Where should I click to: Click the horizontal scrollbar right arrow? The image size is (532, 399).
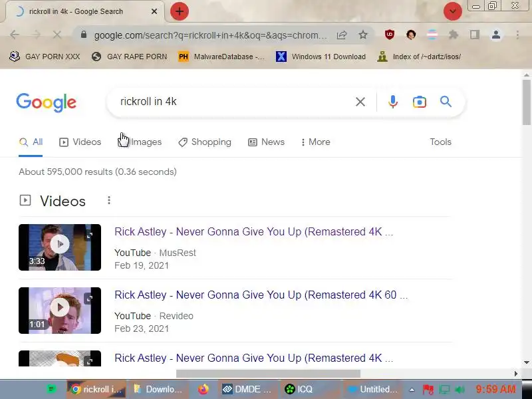point(516,374)
